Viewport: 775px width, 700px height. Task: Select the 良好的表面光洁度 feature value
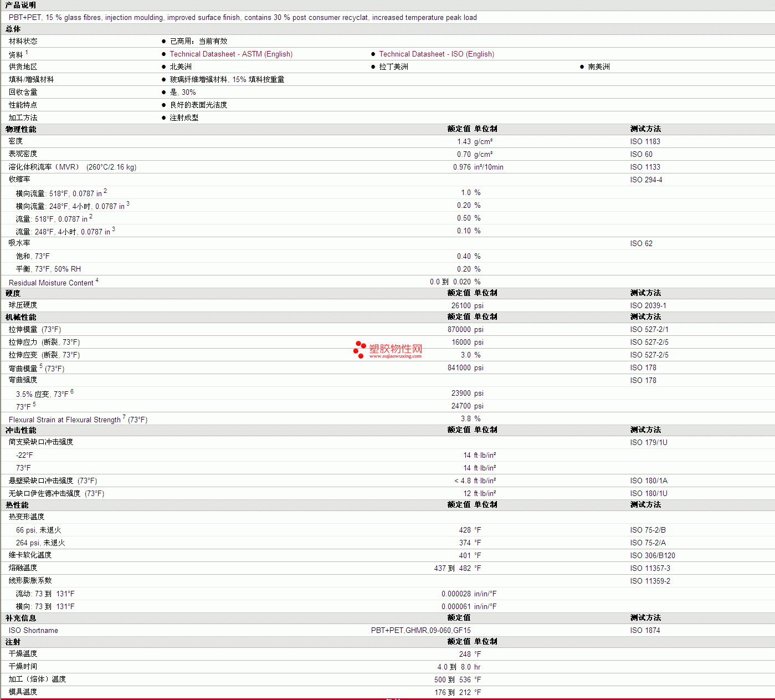click(x=198, y=105)
